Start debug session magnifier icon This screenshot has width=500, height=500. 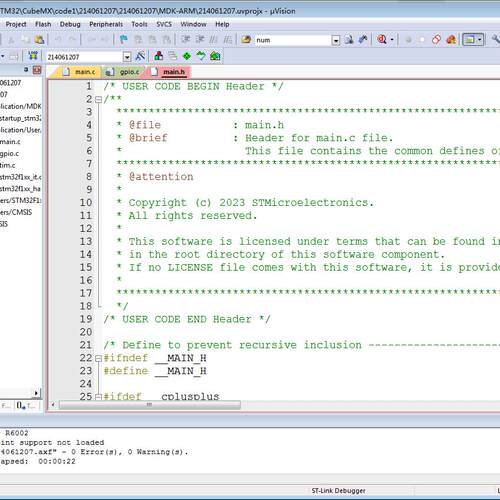coord(382,40)
